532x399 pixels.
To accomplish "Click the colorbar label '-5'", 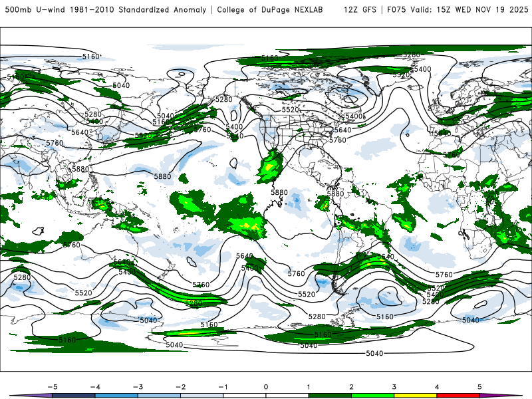I will click(53, 387).
